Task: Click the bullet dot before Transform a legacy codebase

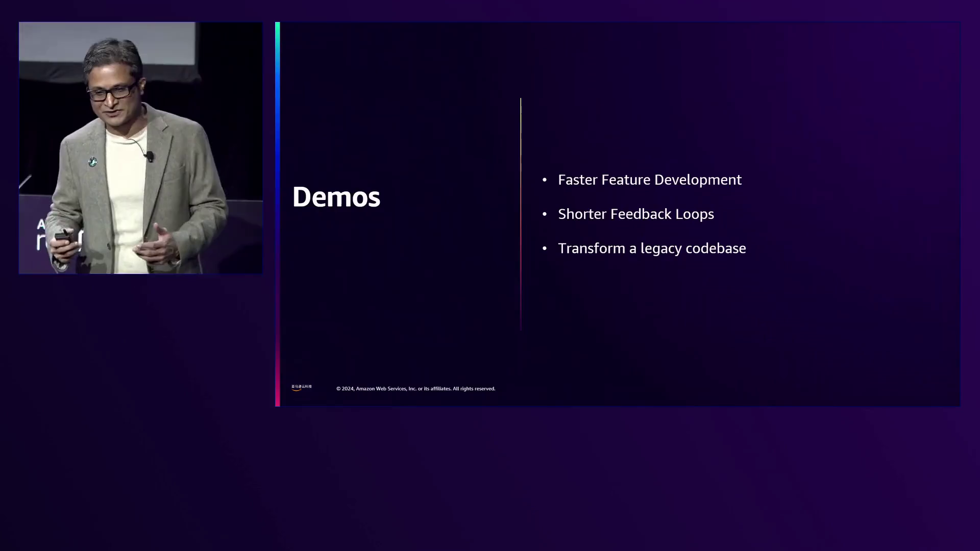Action: [545, 248]
